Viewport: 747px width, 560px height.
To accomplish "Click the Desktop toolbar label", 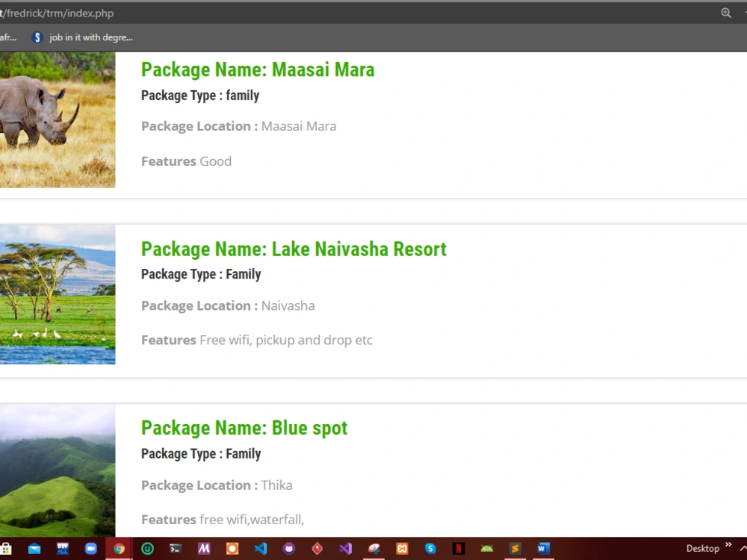I will [703, 549].
